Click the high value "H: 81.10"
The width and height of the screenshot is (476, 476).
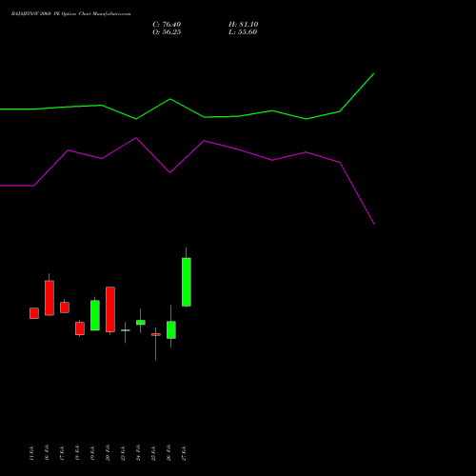click(x=244, y=25)
